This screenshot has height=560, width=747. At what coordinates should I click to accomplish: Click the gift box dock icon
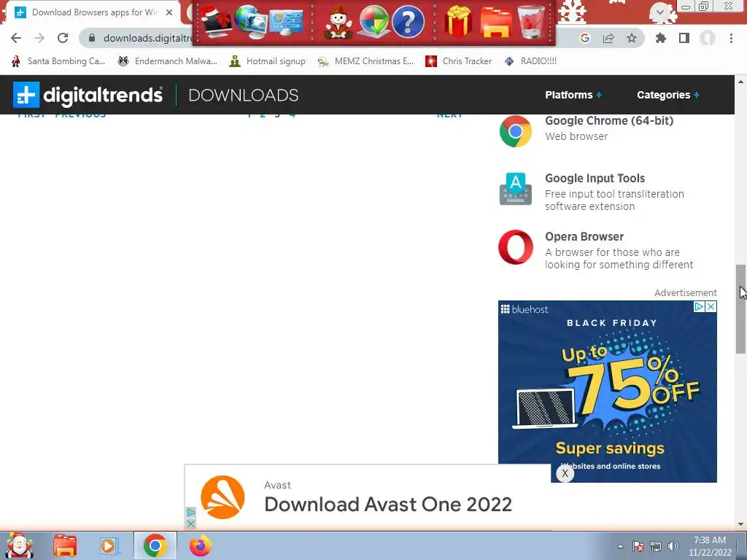pyautogui.click(x=458, y=22)
